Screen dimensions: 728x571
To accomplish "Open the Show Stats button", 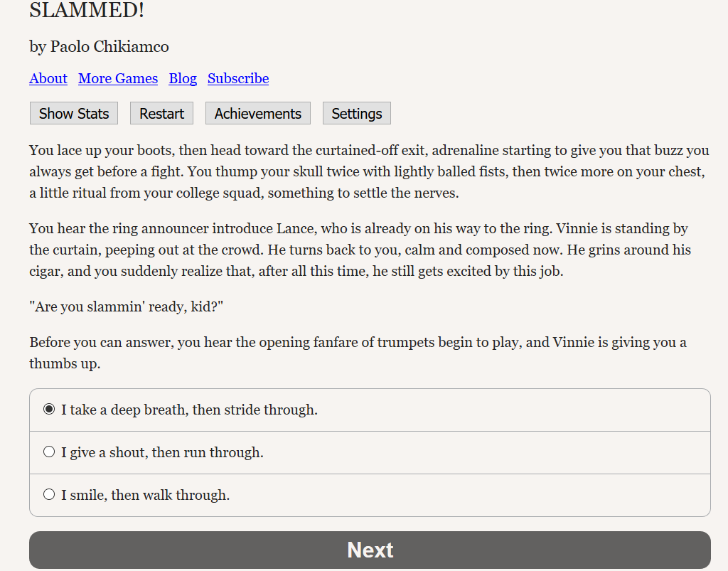I will (74, 113).
